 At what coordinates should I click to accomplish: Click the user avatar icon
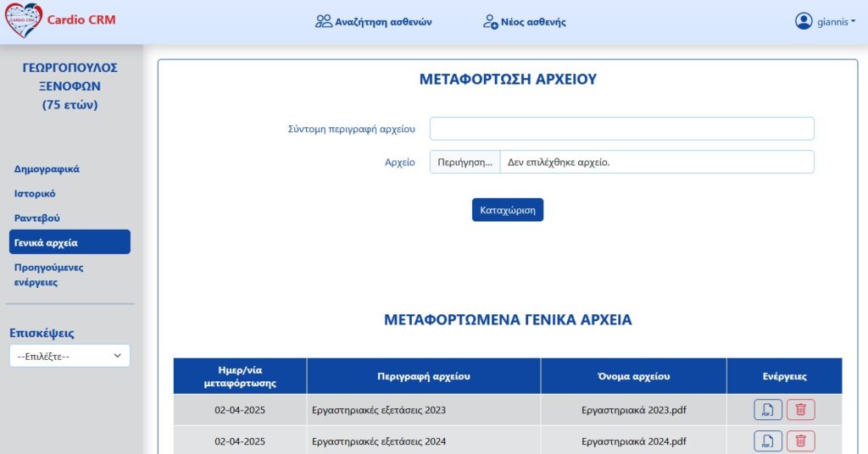tap(804, 22)
